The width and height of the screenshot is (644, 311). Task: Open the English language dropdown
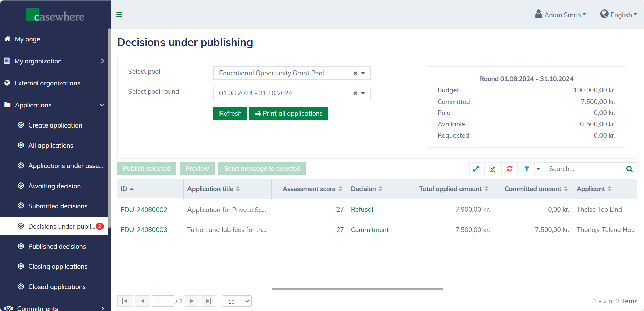click(618, 15)
